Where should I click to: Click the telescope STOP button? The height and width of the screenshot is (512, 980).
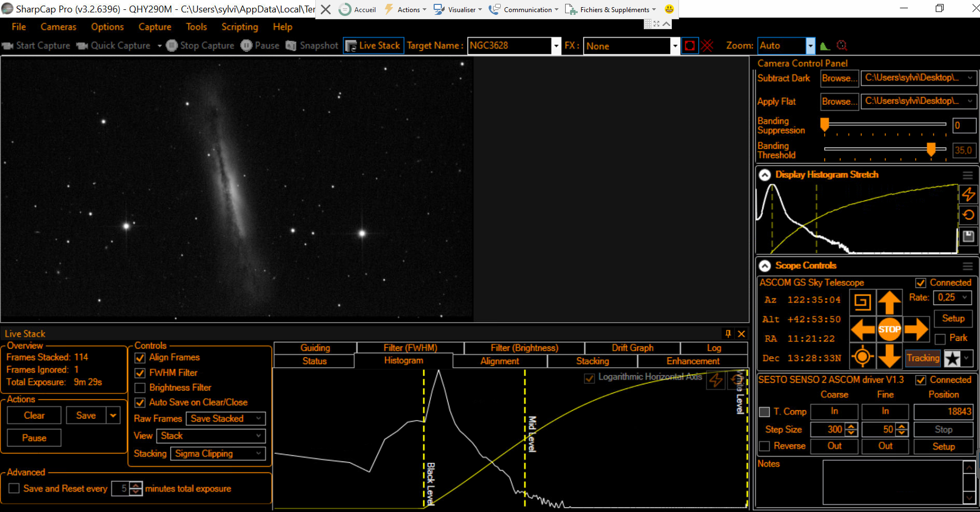[x=889, y=330]
